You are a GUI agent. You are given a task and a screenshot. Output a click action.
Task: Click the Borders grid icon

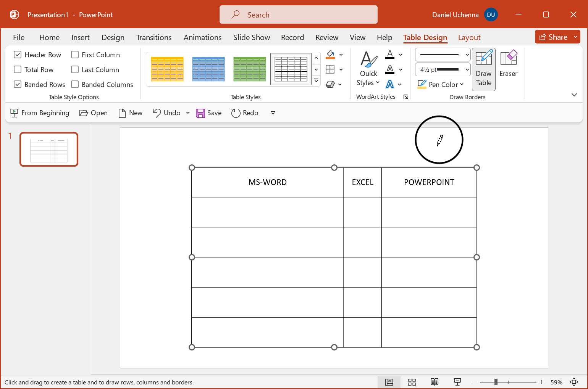pyautogui.click(x=330, y=69)
